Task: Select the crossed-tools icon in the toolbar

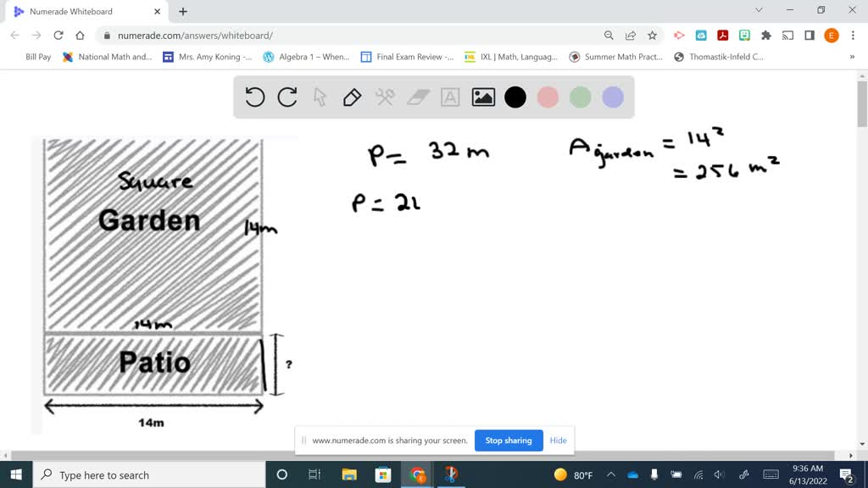Action: (384, 97)
